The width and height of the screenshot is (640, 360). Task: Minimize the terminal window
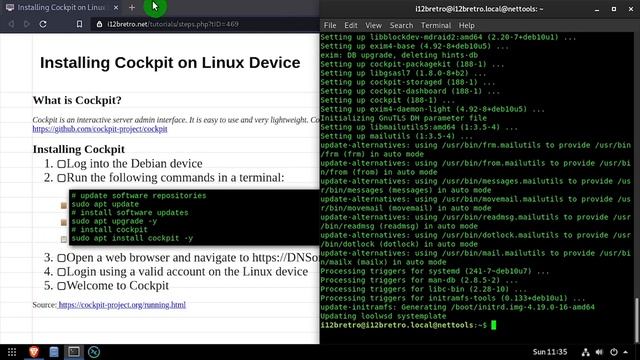coord(597,9)
